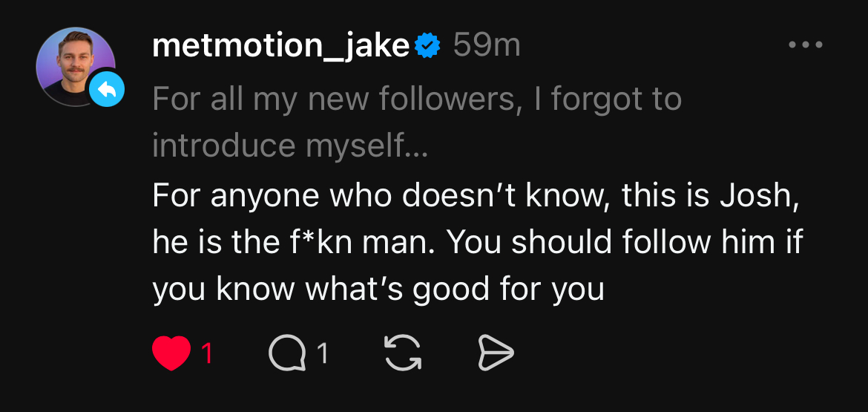
Task: Click the "you know what's good for you" line
Action: coord(378,290)
